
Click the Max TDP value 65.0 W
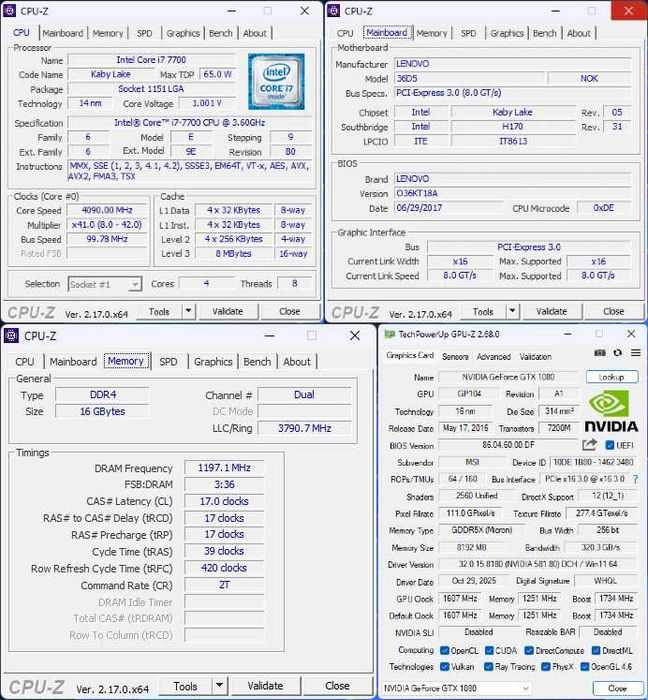[x=217, y=74]
